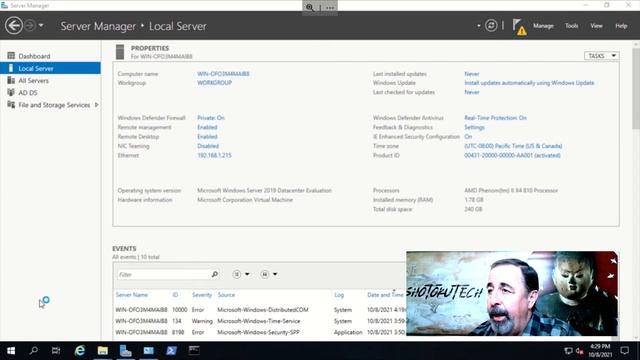640x360 pixels.
Task: Open the Windows Start menu
Action: 11,351
